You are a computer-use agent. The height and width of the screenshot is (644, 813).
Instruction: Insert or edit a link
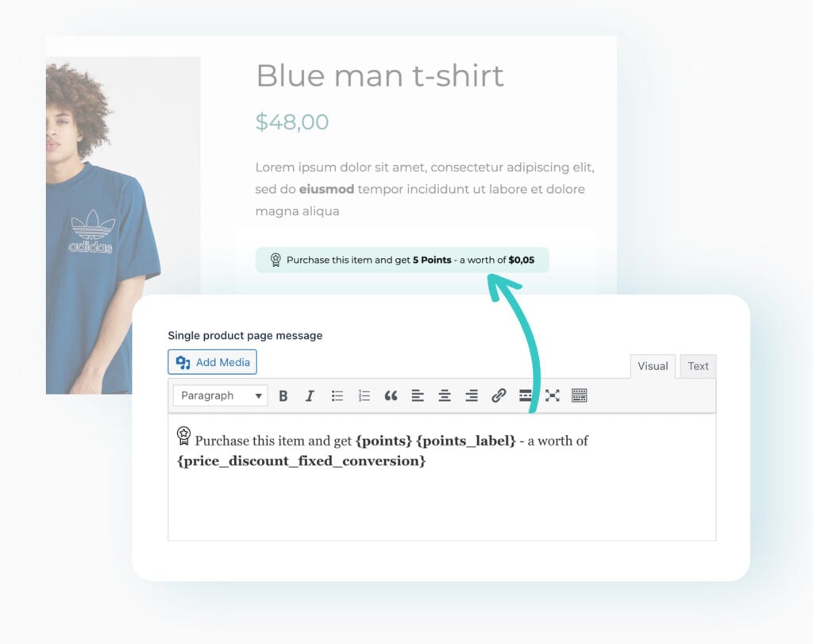[499, 395]
